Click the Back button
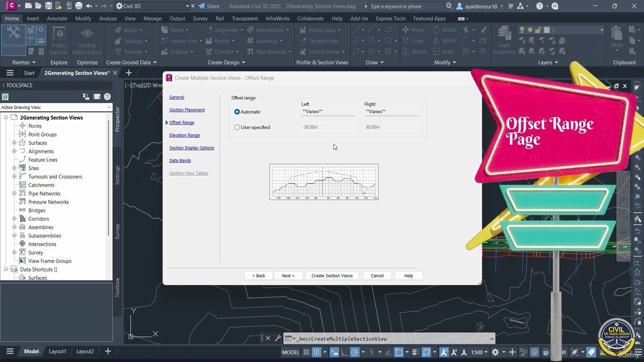This screenshot has height=362, width=644. (x=259, y=276)
